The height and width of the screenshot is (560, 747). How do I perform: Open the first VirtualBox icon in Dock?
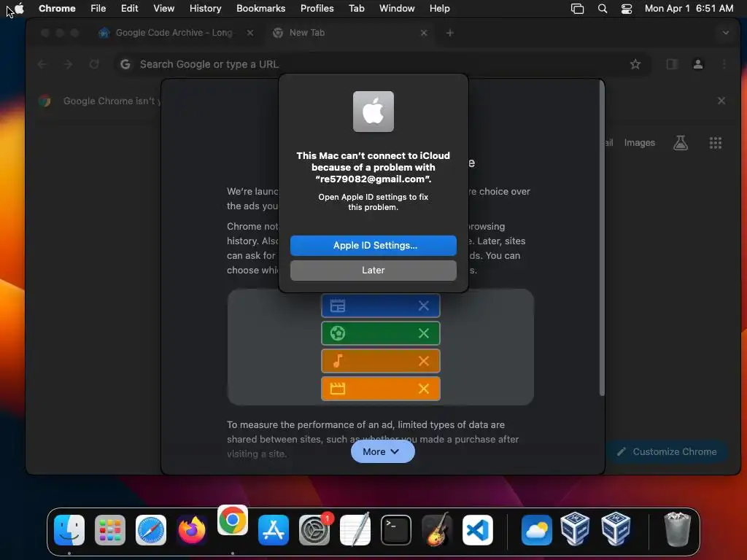(x=575, y=529)
